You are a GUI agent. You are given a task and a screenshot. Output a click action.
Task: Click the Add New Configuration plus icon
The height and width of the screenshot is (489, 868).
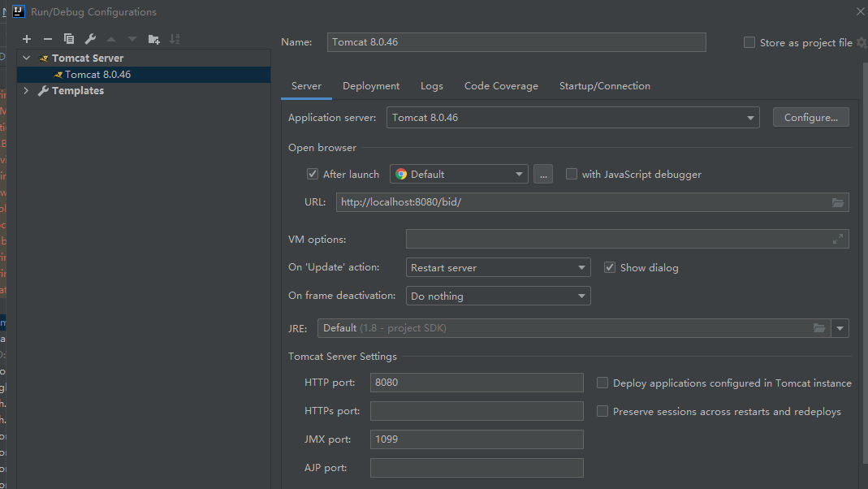click(x=27, y=39)
